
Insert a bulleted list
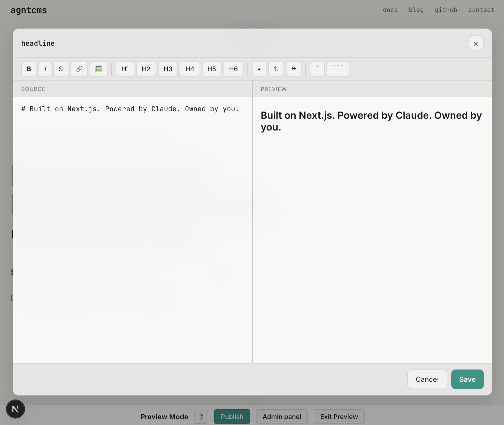point(259,69)
